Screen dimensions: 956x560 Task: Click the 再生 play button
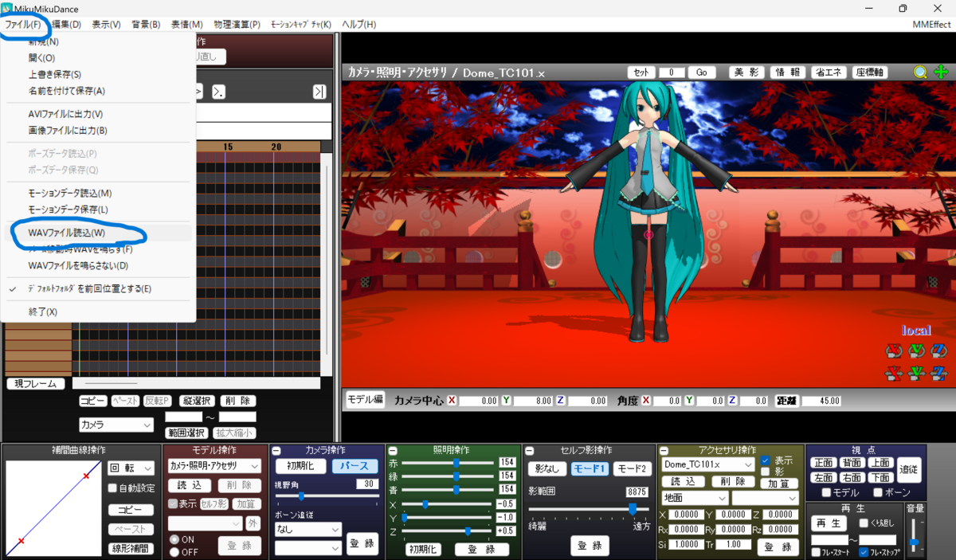tap(830, 523)
